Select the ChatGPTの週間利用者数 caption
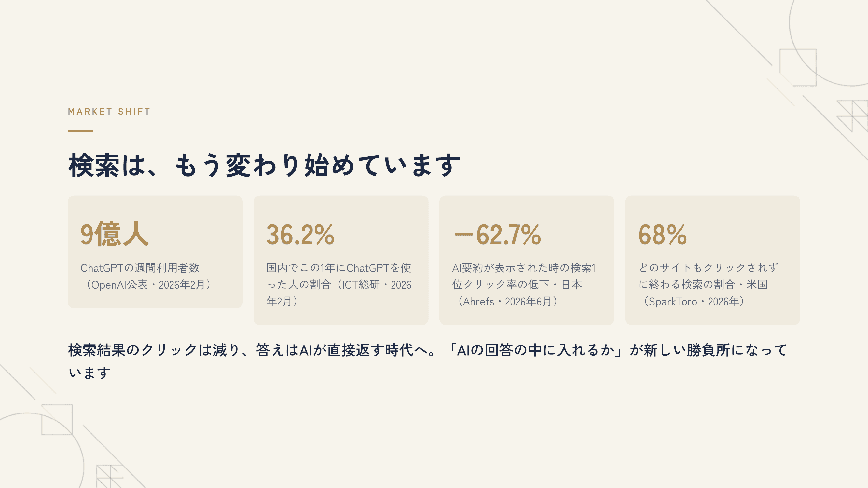The height and width of the screenshot is (488, 868). 146,276
